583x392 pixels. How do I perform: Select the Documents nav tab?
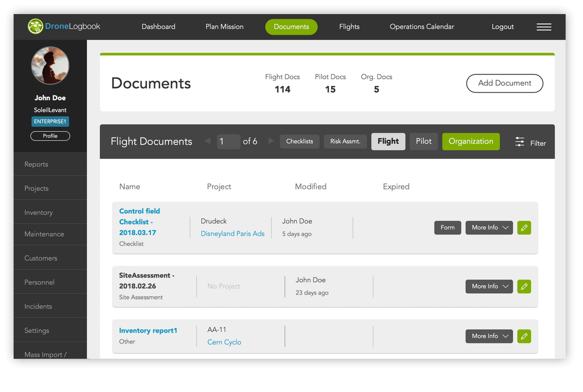(291, 27)
